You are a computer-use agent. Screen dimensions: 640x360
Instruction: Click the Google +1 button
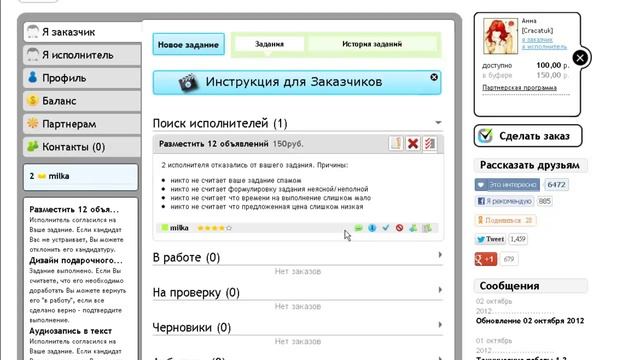coord(486,259)
